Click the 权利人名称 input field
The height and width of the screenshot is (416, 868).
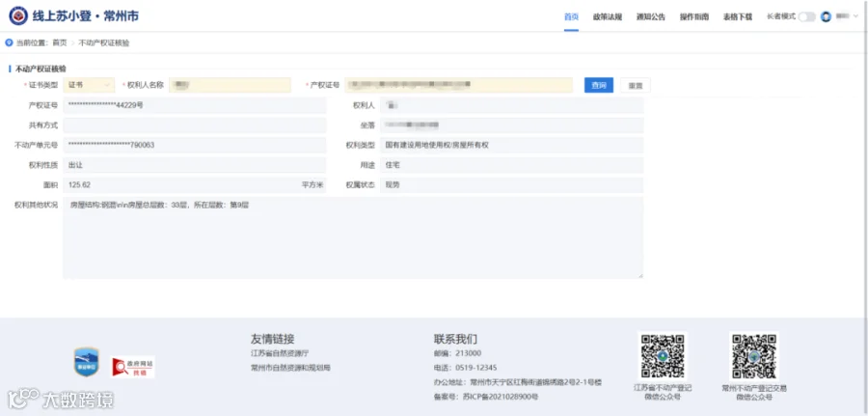[x=230, y=85]
